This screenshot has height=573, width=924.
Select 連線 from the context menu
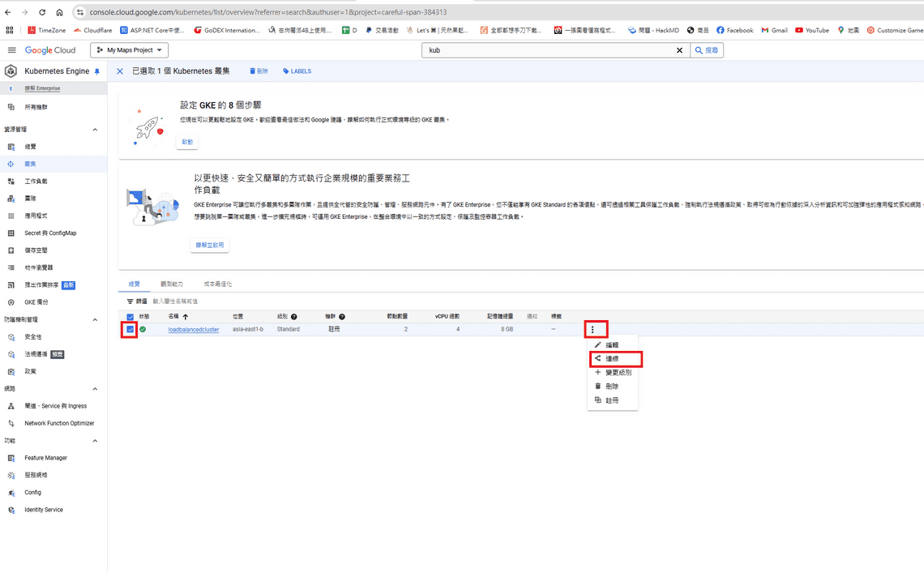(613, 358)
